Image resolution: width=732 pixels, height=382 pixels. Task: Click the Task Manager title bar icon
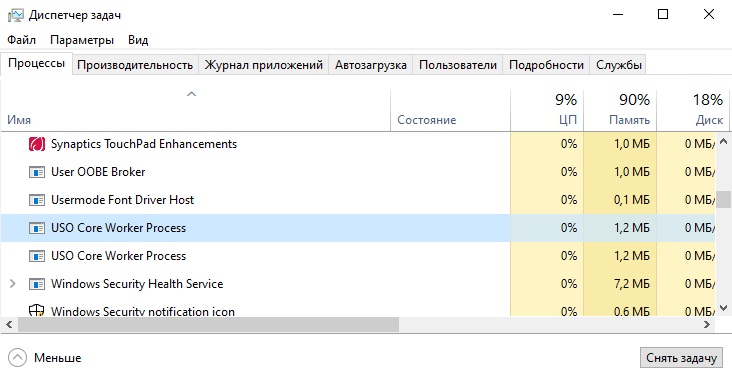click(x=15, y=15)
